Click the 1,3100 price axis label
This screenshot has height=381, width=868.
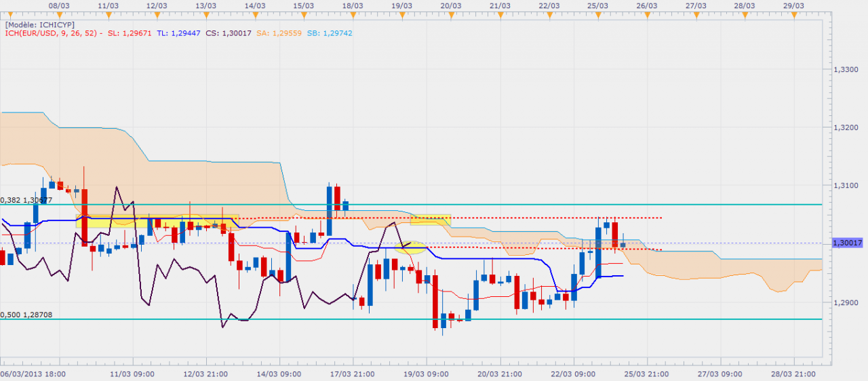point(847,186)
